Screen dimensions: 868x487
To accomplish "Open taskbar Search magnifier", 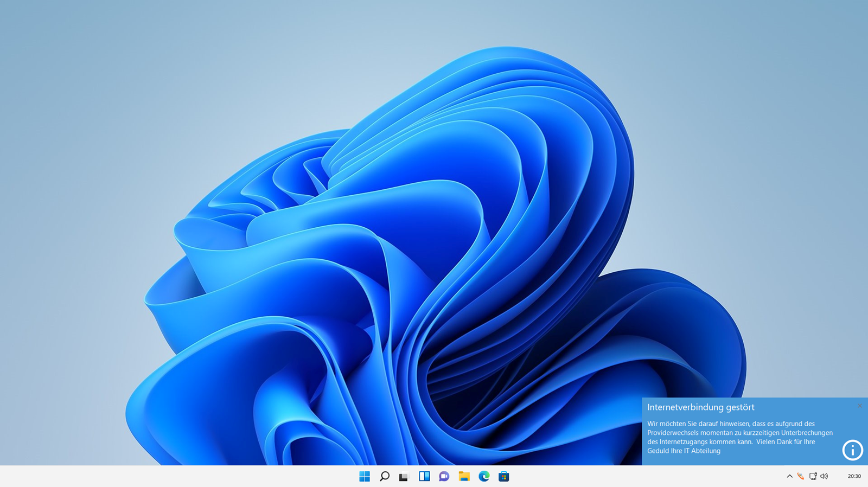I will click(384, 476).
